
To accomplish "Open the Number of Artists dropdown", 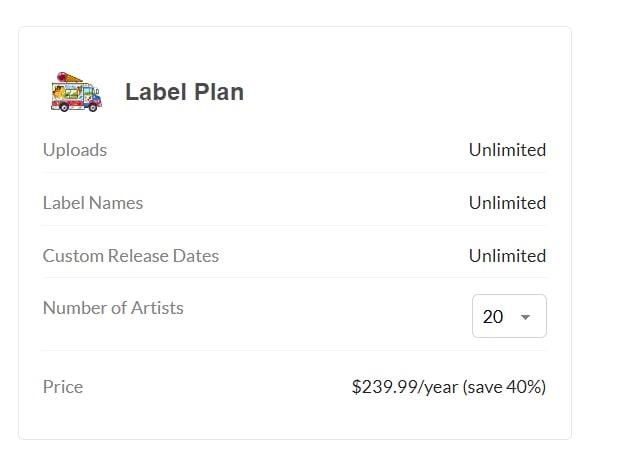I will click(509, 316).
